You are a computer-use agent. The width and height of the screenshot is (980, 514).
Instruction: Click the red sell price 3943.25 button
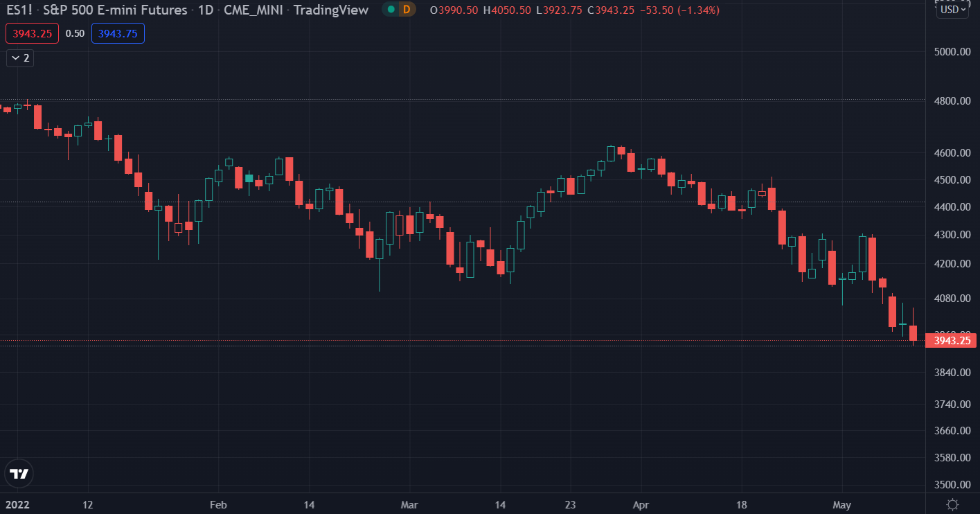pos(33,33)
